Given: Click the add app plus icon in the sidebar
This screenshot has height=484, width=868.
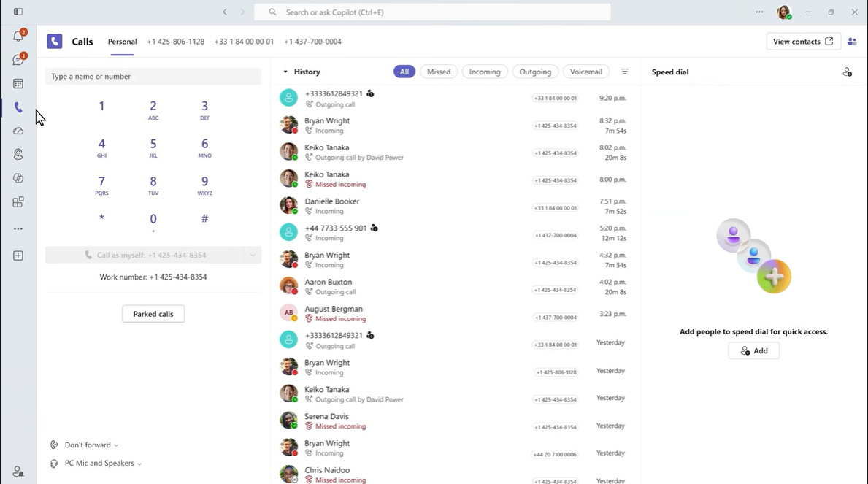Looking at the screenshot, I should click(x=18, y=256).
